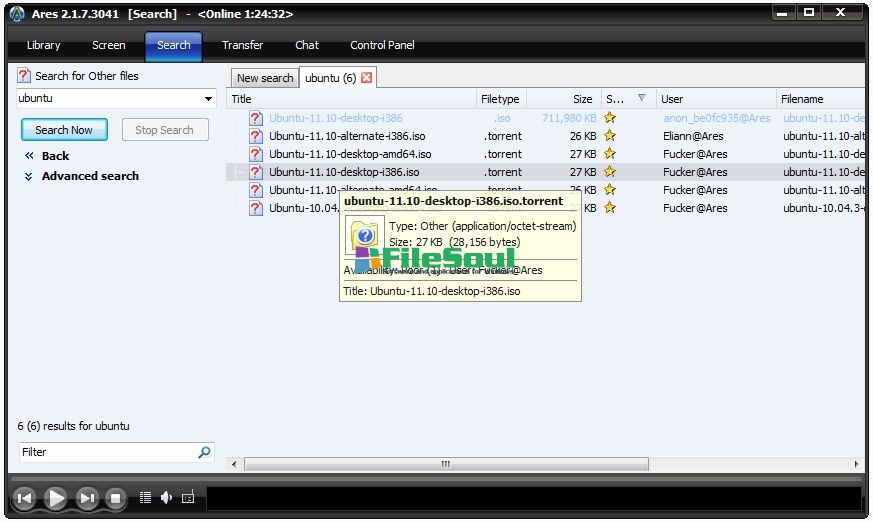
Task: Click the horizontal scrollbar under results
Action: pyautogui.click(x=445, y=464)
